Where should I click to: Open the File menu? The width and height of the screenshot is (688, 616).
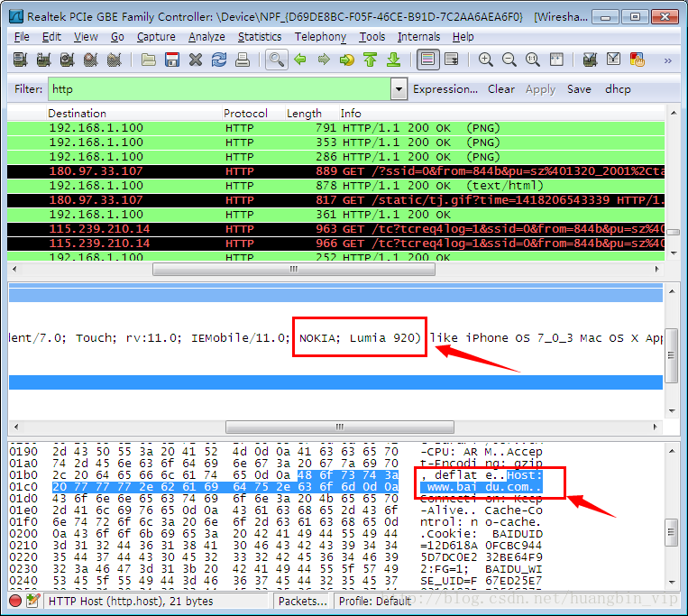pos(22,37)
